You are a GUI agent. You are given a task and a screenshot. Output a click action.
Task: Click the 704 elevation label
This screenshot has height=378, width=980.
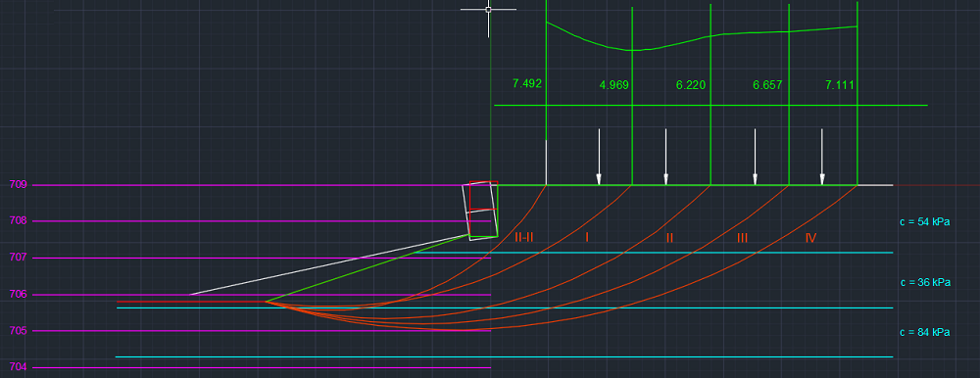click(x=18, y=367)
